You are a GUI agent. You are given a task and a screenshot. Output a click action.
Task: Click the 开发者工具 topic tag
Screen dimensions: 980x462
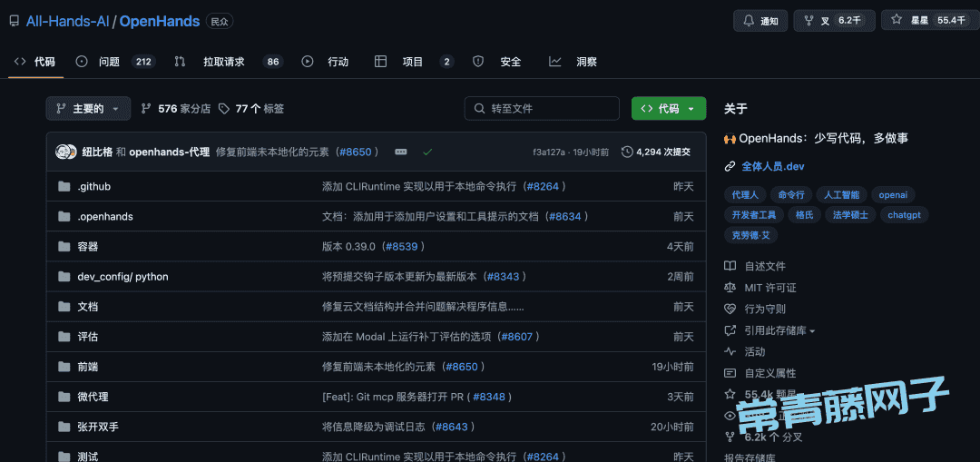[x=754, y=215]
